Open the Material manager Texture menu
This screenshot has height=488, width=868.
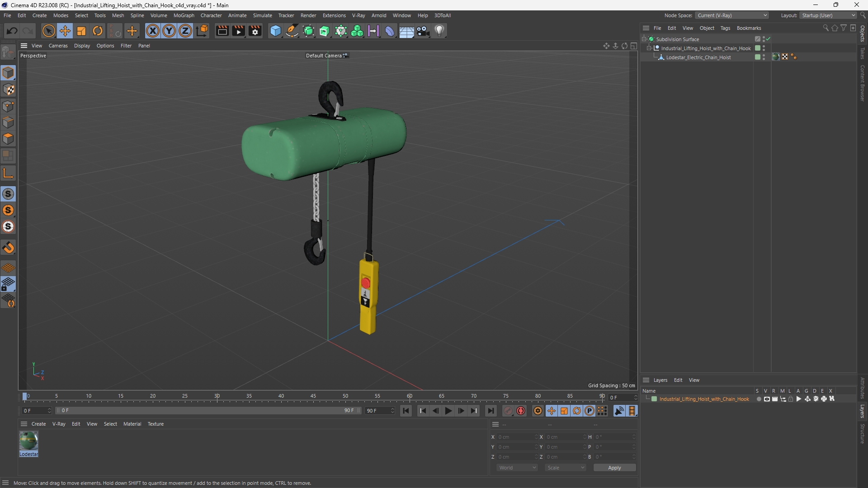point(156,424)
